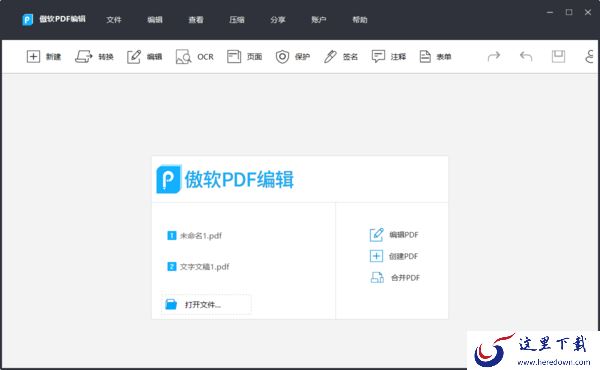Click the 创建PDF plus icon in start panel
600x370 pixels.
click(376, 256)
